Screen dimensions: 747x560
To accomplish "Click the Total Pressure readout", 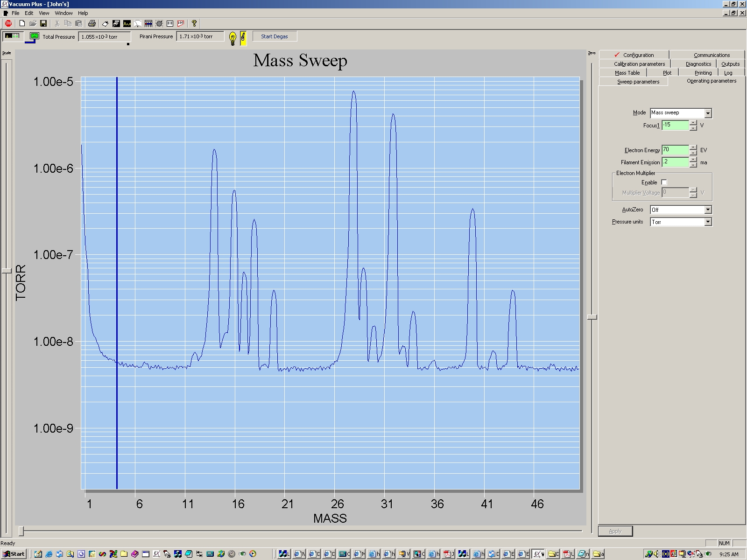I will tap(104, 36).
